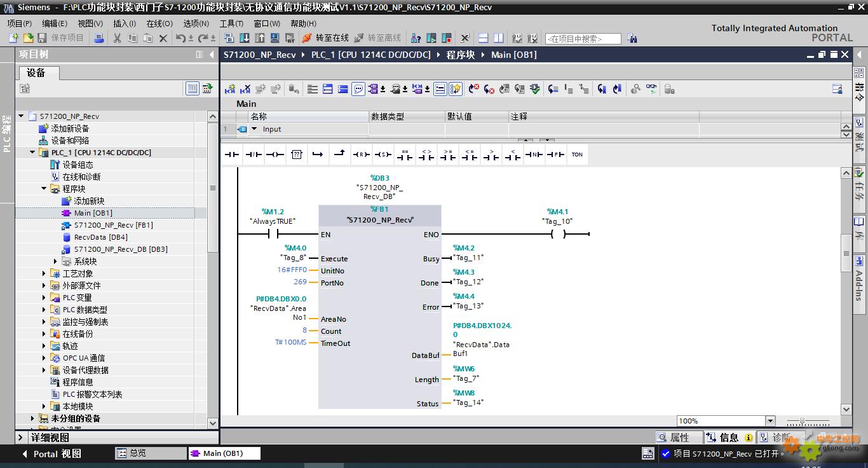
Task: Insert a normally closed contact
Action: (x=254, y=155)
